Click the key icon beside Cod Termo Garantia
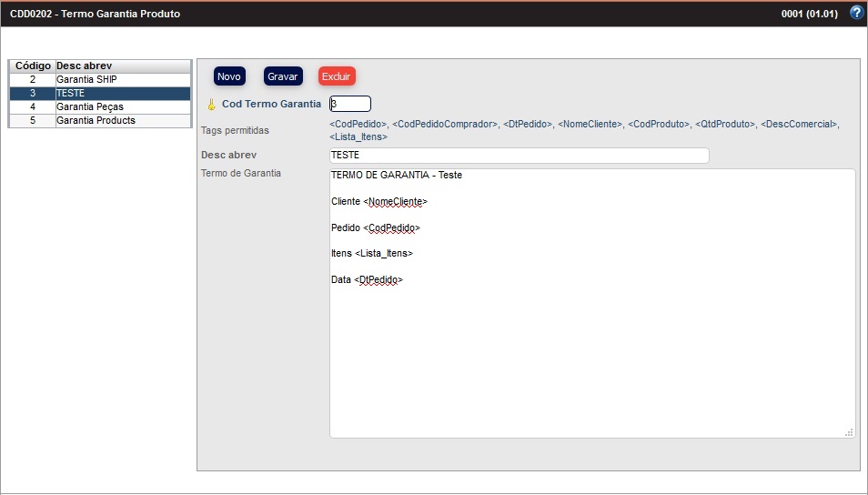Viewport: 868px width, 495px height. coord(211,105)
